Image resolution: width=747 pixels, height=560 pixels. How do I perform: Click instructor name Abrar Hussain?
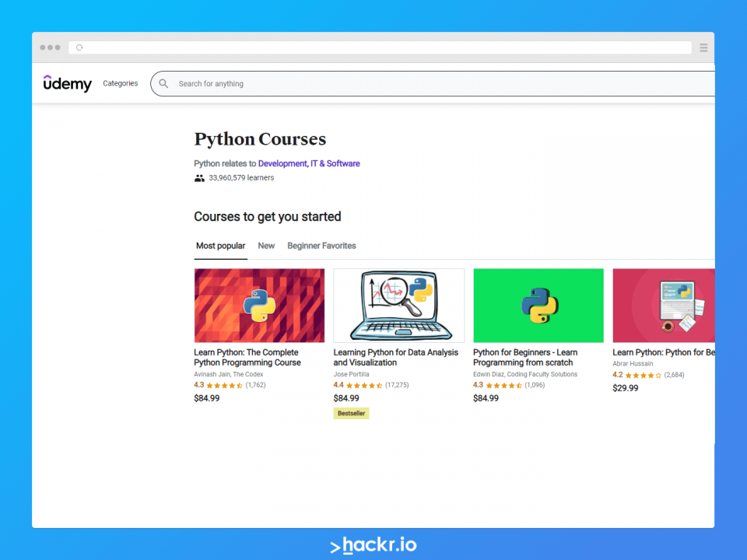pyautogui.click(x=633, y=363)
